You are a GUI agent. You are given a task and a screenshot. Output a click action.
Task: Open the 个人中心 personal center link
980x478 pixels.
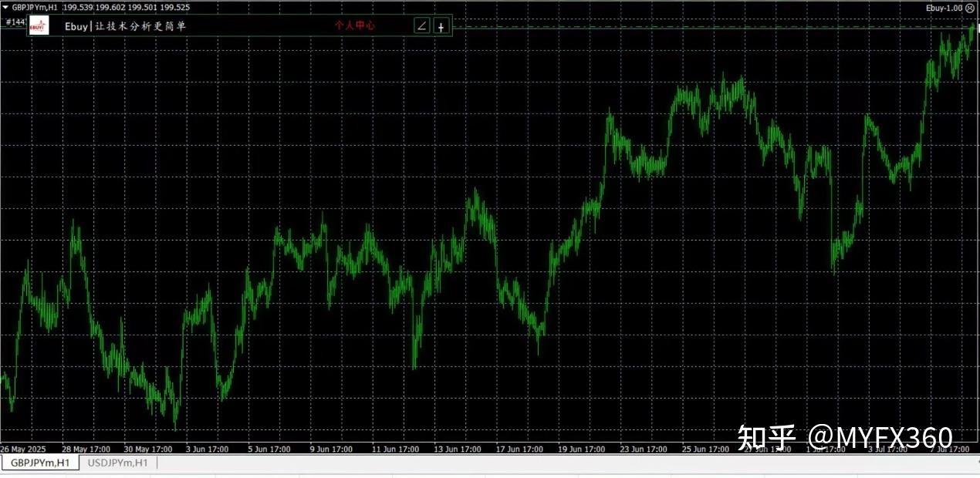tap(354, 25)
